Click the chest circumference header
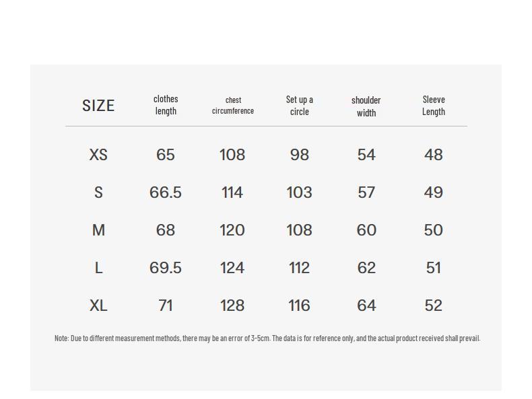The height and width of the screenshot is (399, 532). click(233, 105)
